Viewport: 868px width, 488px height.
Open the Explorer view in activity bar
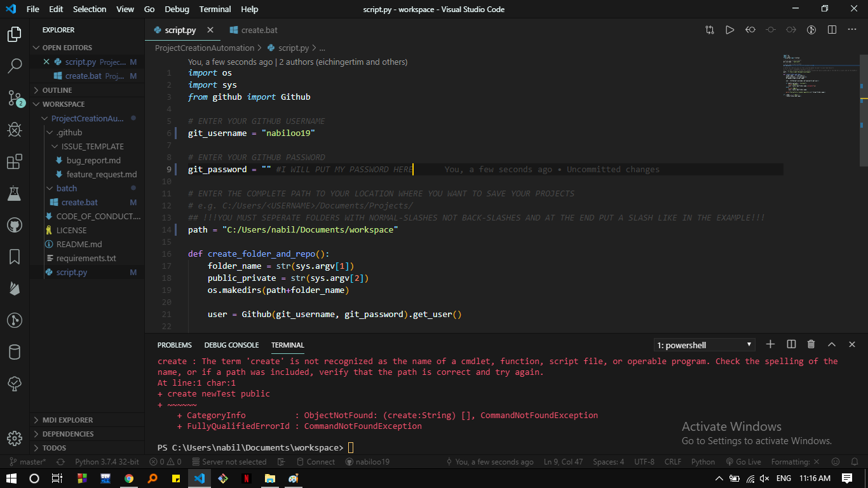(15, 34)
